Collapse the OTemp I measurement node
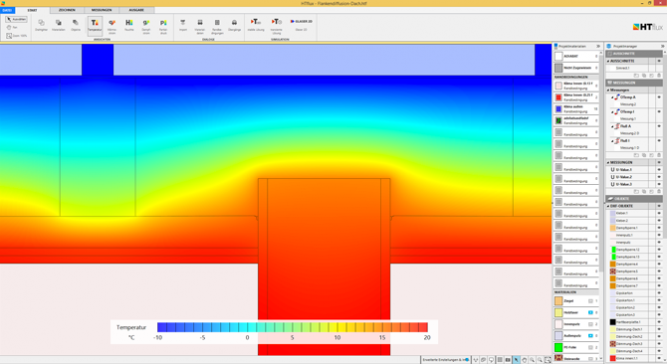 [613, 112]
